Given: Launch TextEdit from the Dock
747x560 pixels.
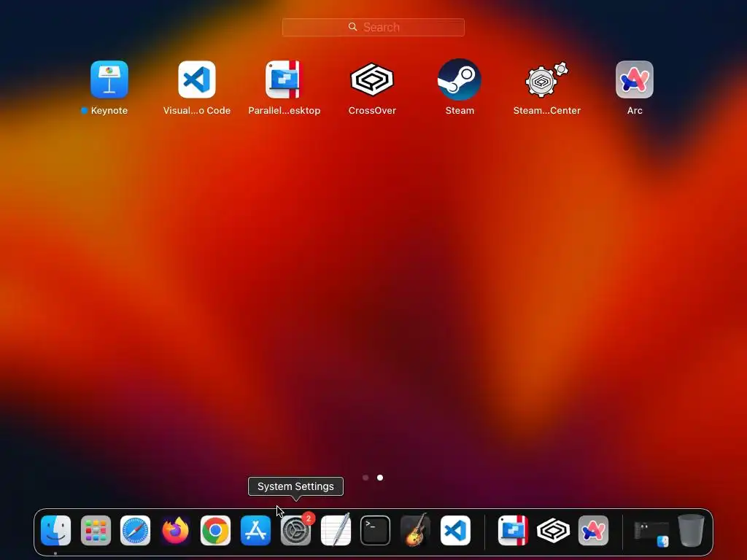Looking at the screenshot, I should point(336,529).
